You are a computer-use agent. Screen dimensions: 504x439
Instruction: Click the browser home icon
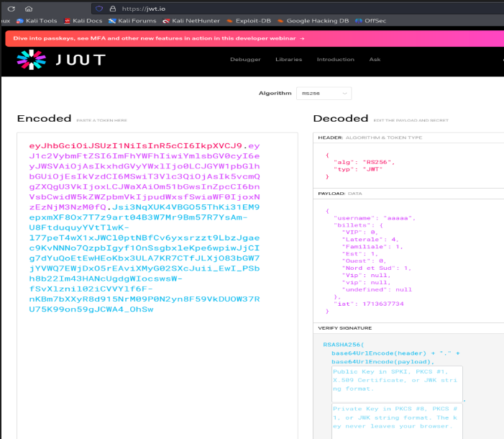pos(28,9)
